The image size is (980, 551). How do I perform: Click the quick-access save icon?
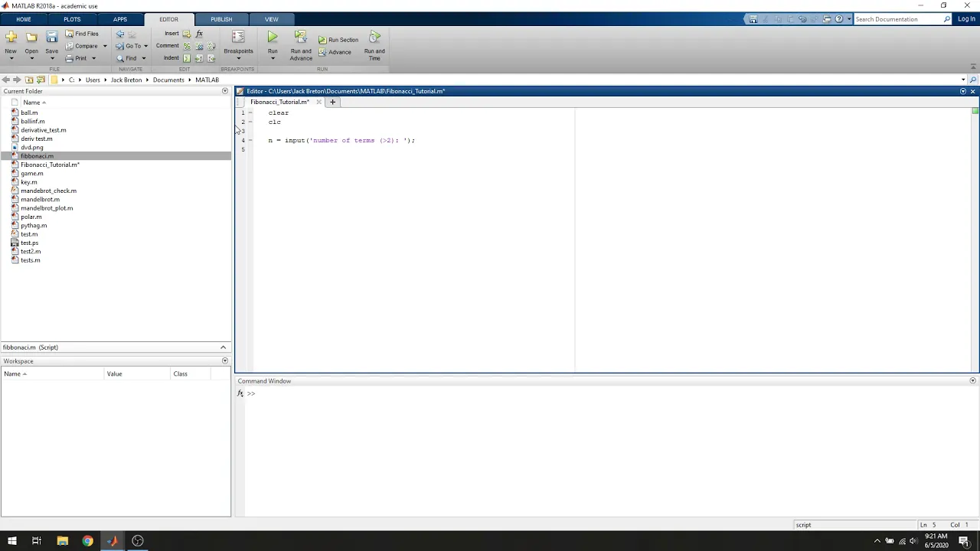pyautogui.click(x=753, y=19)
